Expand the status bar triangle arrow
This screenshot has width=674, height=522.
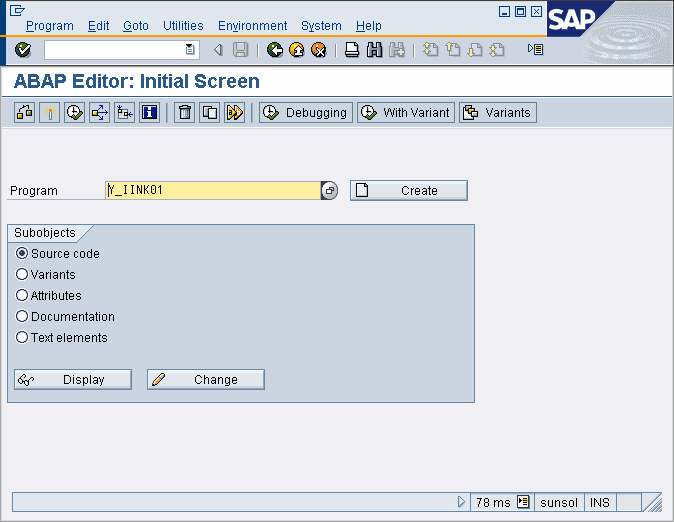pyautogui.click(x=461, y=501)
